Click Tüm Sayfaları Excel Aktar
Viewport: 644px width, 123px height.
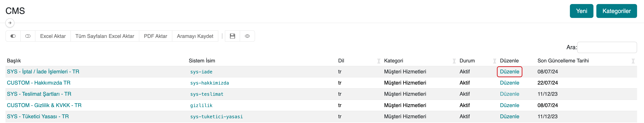coord(104,36)
